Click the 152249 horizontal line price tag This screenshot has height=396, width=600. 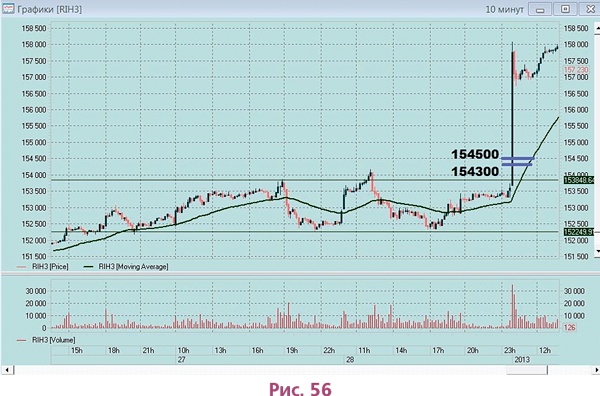[579, 232]
